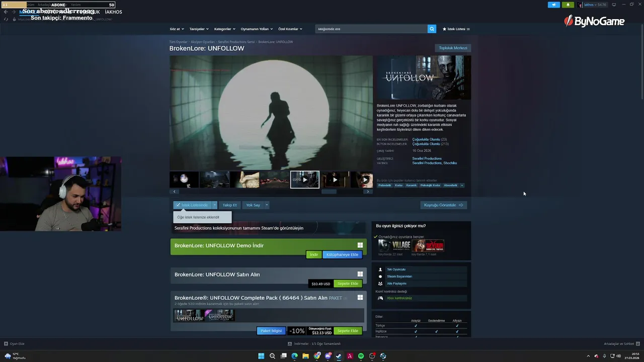Click the Topluluk Merkezi button
Screen dimensions: 644x362
(453, 48)
